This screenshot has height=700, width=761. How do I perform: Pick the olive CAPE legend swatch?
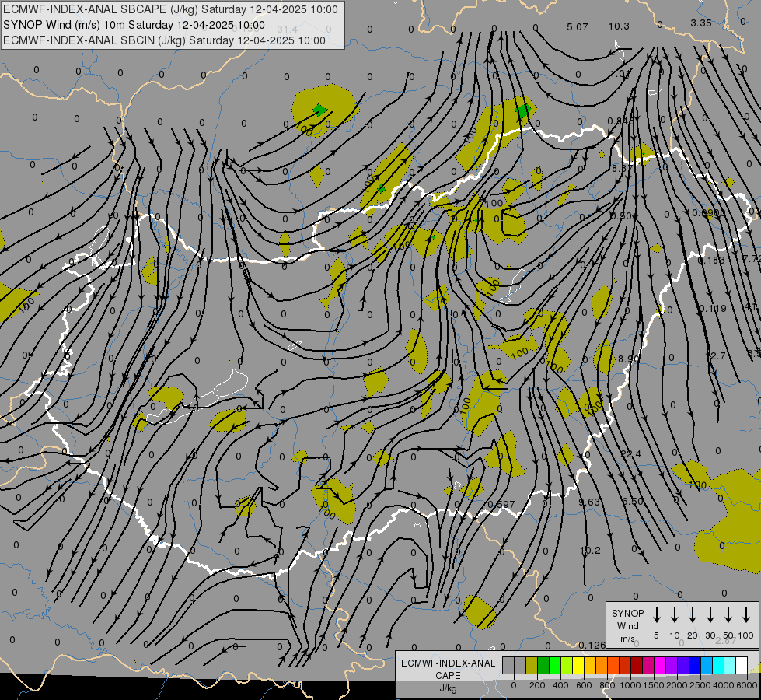tap(532, 666)
